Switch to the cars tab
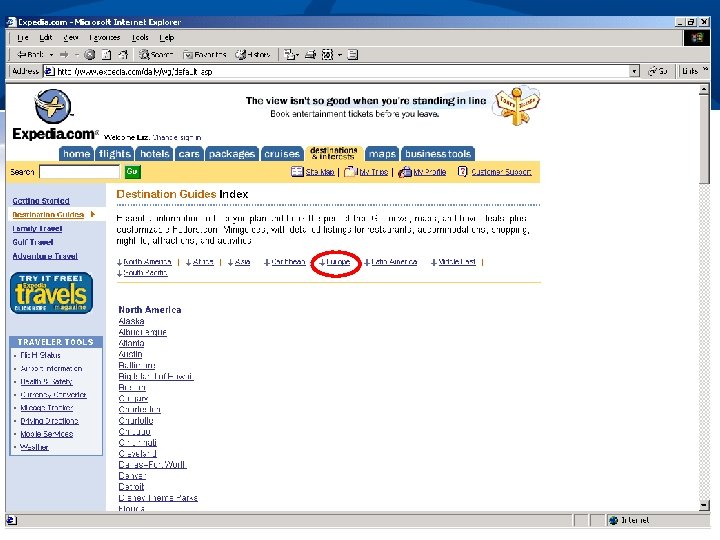The image size is (720, 540). [x=189, y=154]
